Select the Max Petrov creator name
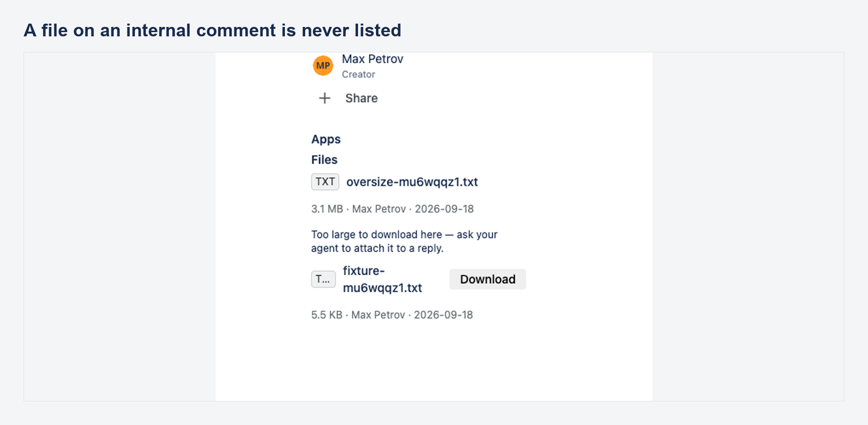 pos(373,59)
